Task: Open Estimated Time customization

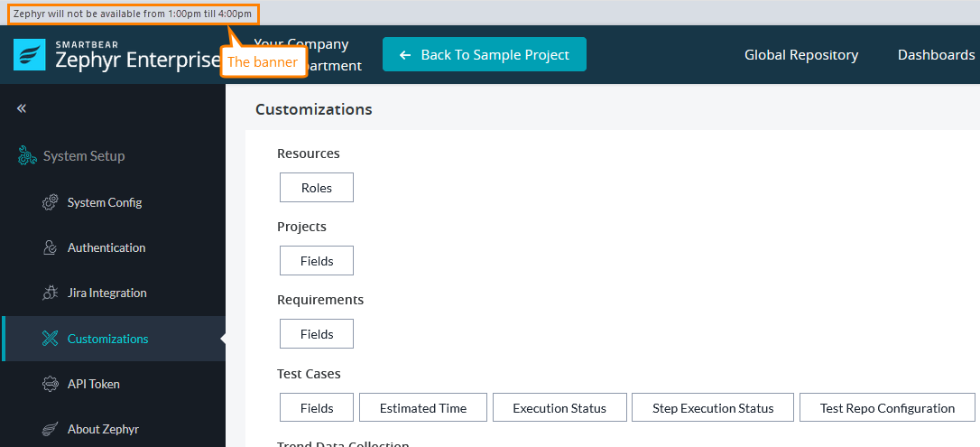Action: click(423, 408)
